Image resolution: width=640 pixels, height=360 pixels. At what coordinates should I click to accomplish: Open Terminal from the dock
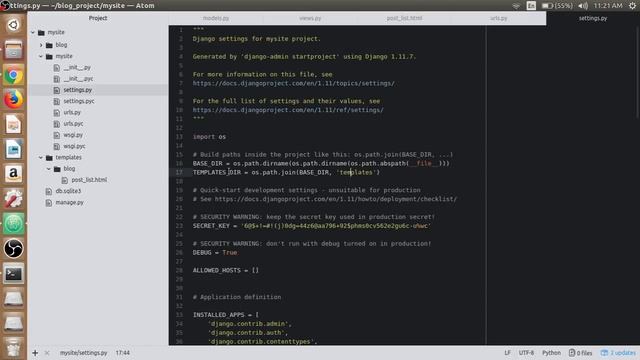(13, 273)
